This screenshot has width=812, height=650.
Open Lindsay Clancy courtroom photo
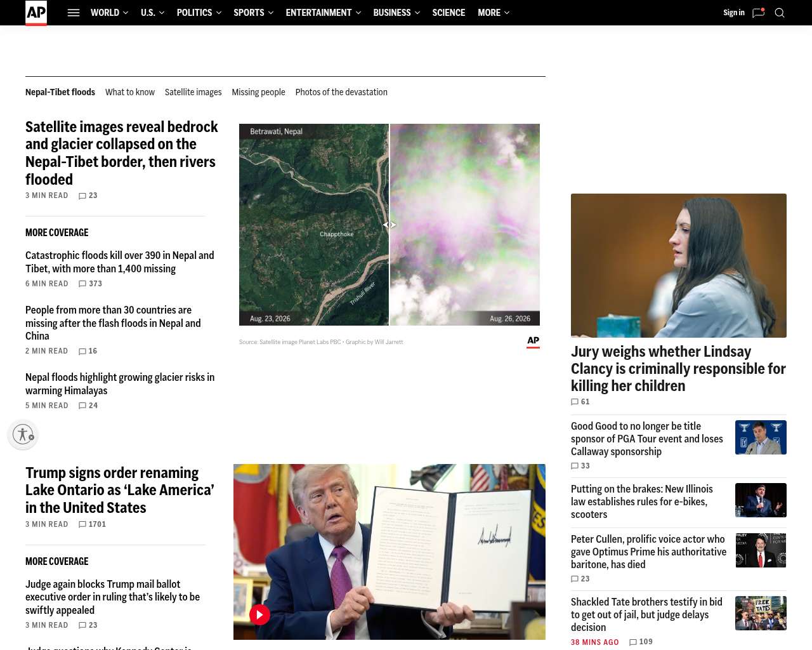tap(679, 265)
